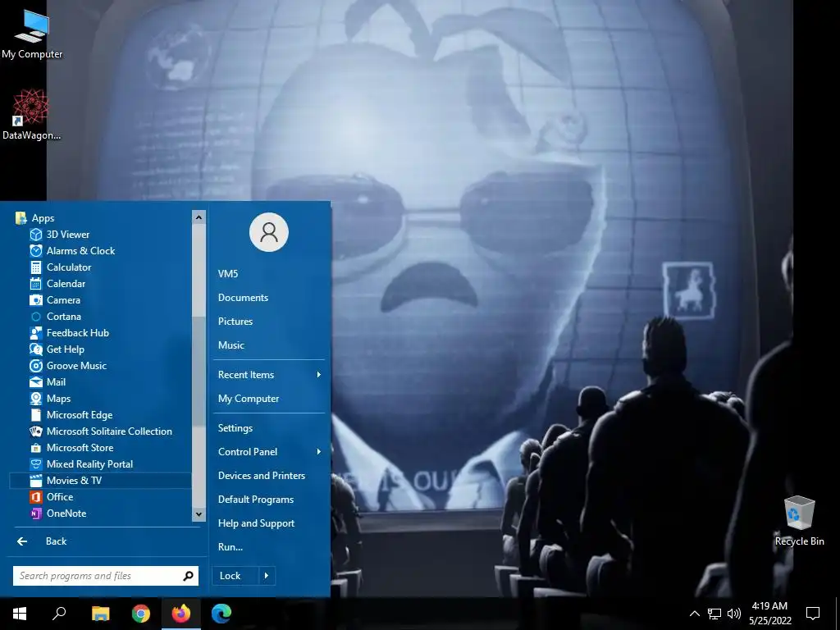Open the Microsoft Store icon
The image size is (840, 630).
(36, 448)
